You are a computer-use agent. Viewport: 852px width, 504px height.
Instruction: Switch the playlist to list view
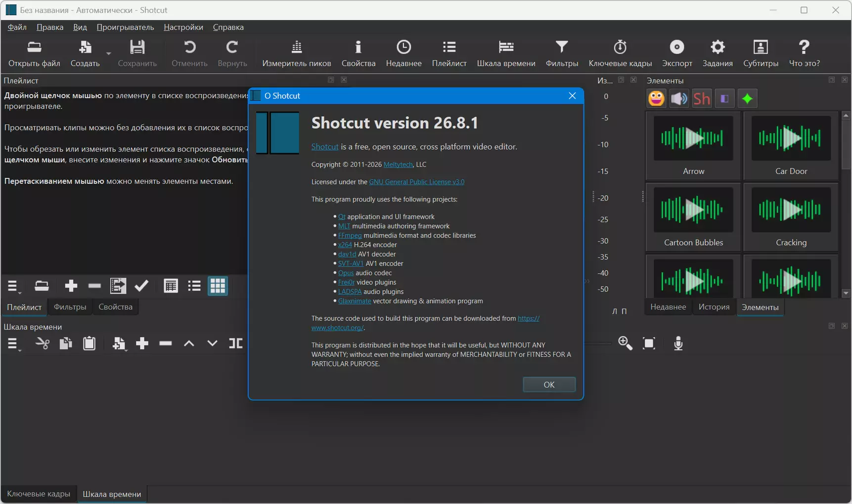(x=194, y=286)
